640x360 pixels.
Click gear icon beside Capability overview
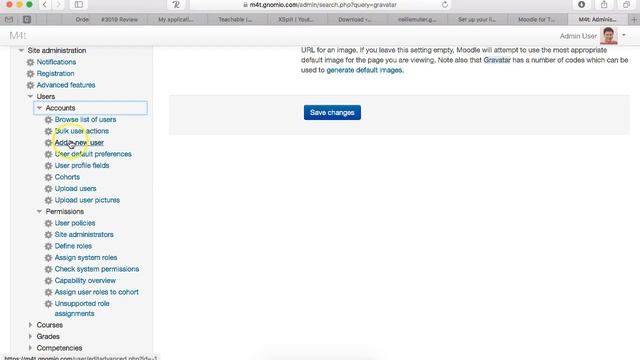coord(48,280)
